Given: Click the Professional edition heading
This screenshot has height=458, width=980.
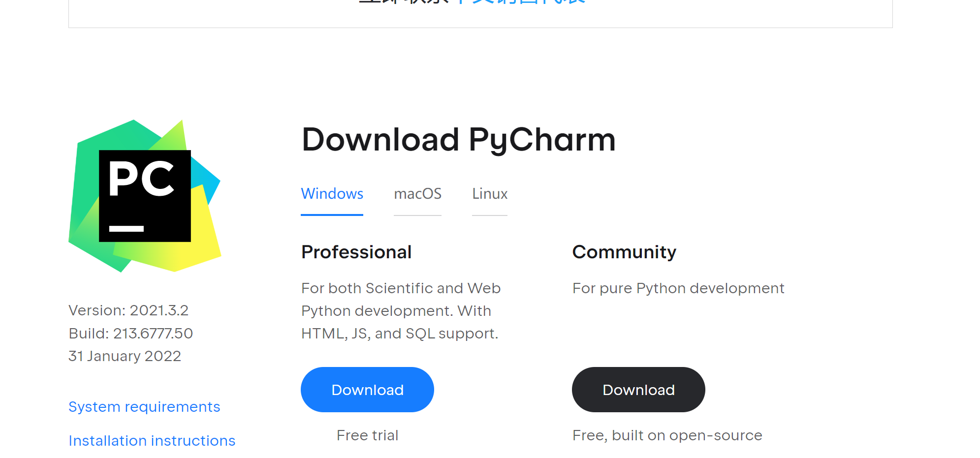Looking at the screenshot, I should (356, 252).
